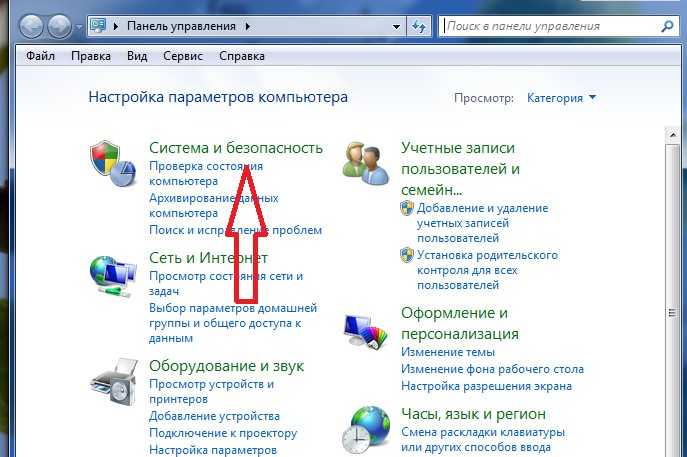Image resolution: width=687 pixels, height=457 pixels.
Task: Click the shield icon next to Установка родительского контроля
Action: click(x=407, y=255)
